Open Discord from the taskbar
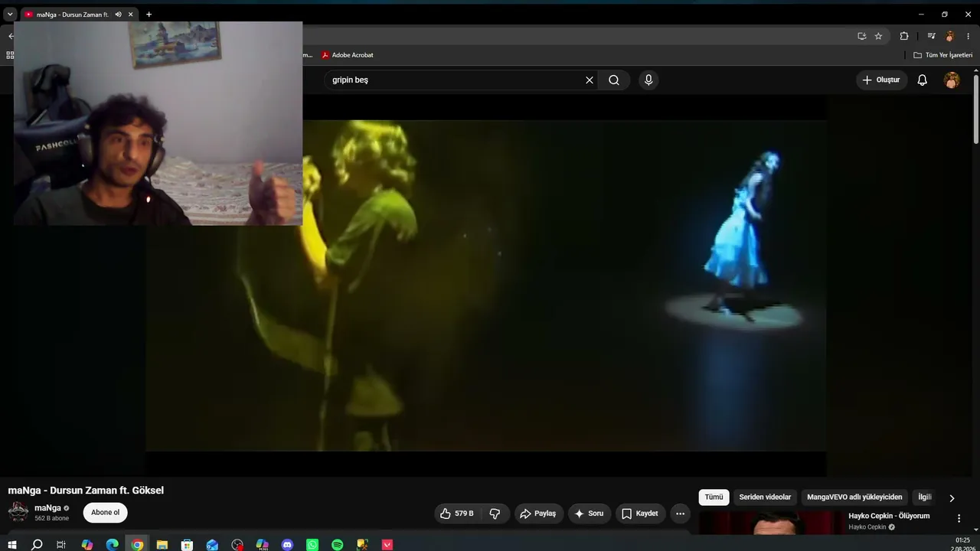The image size is (980, 551). (x=287, y=545)
